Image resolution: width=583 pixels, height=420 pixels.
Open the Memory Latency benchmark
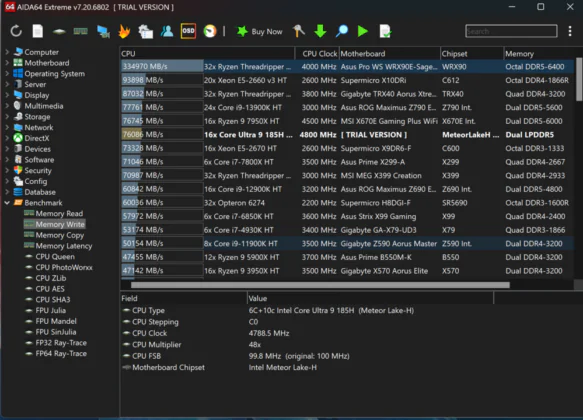tap(58, 246)
